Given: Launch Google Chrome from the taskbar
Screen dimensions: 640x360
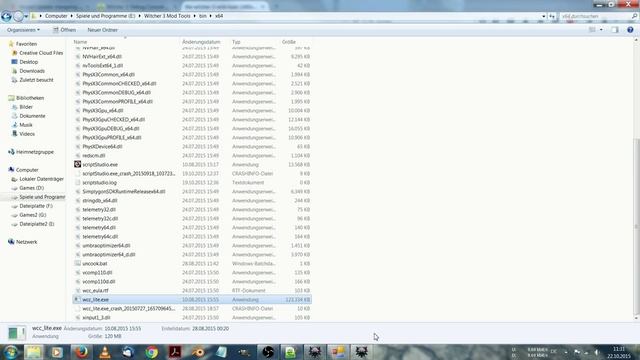Looking at the screenshot, I should pos(151,352).
